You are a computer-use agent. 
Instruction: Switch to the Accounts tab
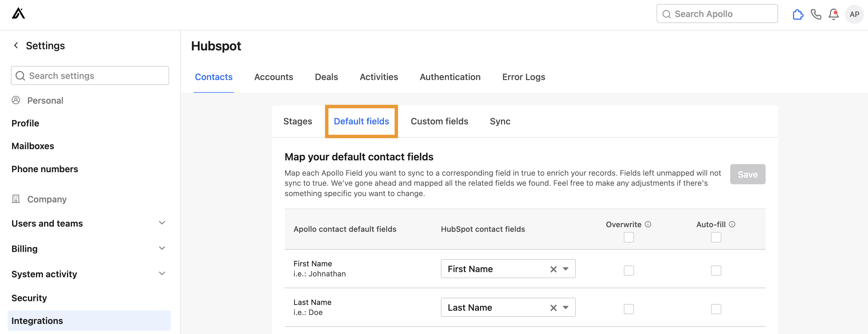pyautogui.click(x=274, y=77)
